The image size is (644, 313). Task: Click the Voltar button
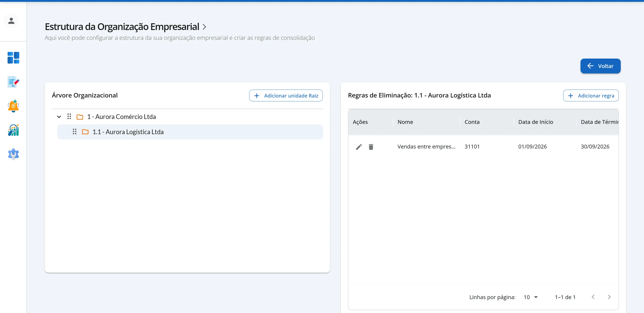pos(600,66)
